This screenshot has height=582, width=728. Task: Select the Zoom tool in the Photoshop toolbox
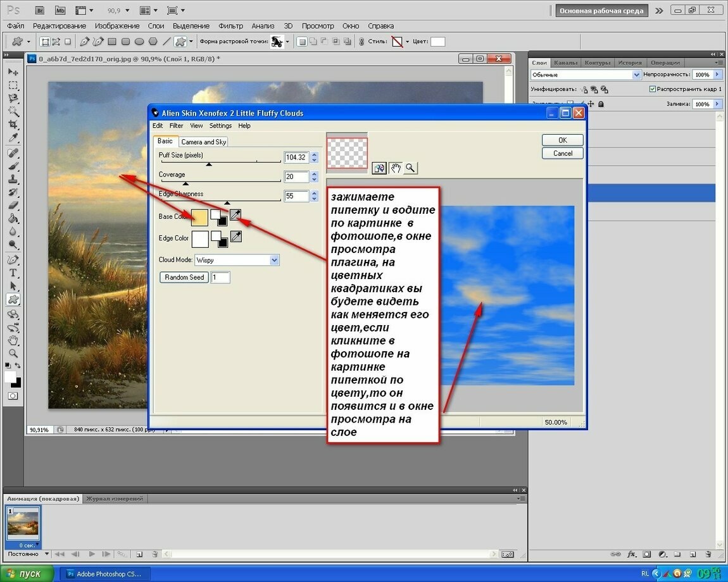pos(13,353)
